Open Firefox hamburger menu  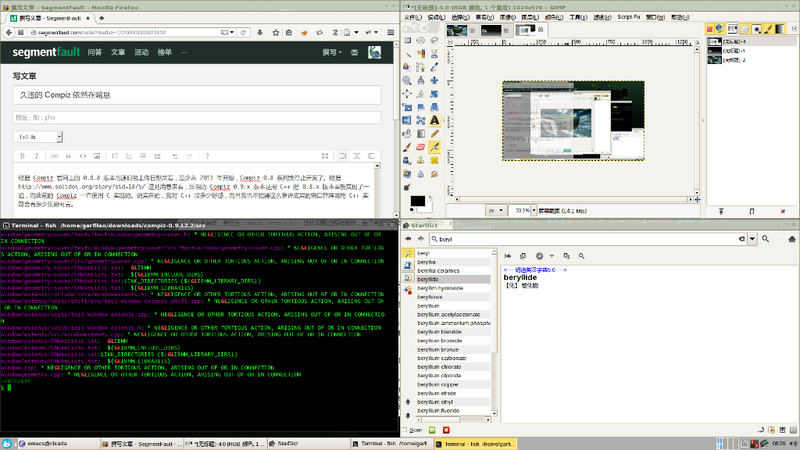point(391,32)
